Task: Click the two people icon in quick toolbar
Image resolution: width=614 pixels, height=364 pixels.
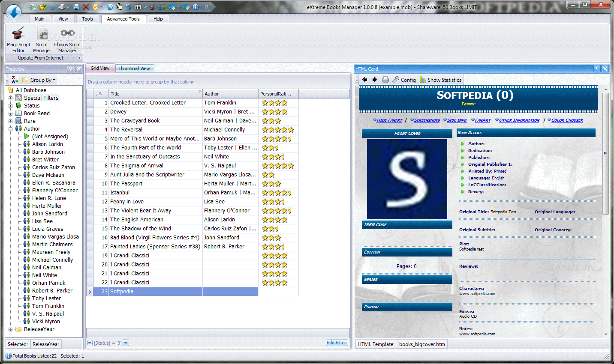Action: (x=162, y=7)
